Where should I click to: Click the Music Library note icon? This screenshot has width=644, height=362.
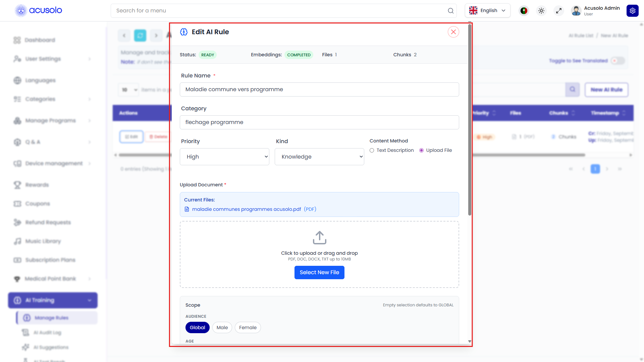[x=17, y=241]
